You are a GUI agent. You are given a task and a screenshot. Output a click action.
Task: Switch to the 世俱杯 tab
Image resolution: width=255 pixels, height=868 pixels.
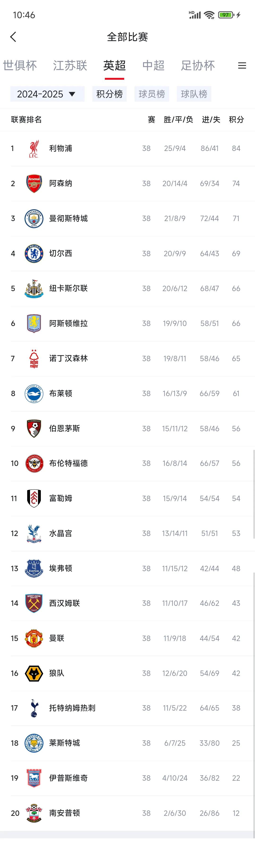(20, 65)
